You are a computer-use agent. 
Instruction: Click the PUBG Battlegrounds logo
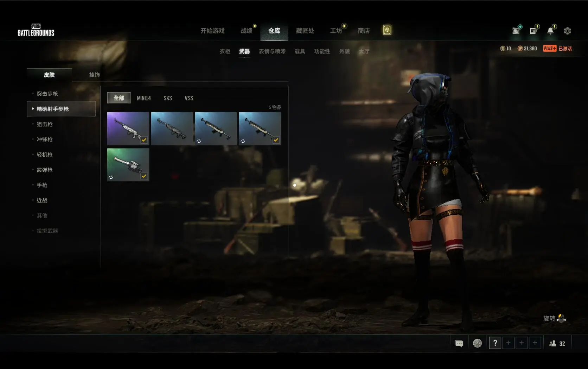tap(36, 30)
